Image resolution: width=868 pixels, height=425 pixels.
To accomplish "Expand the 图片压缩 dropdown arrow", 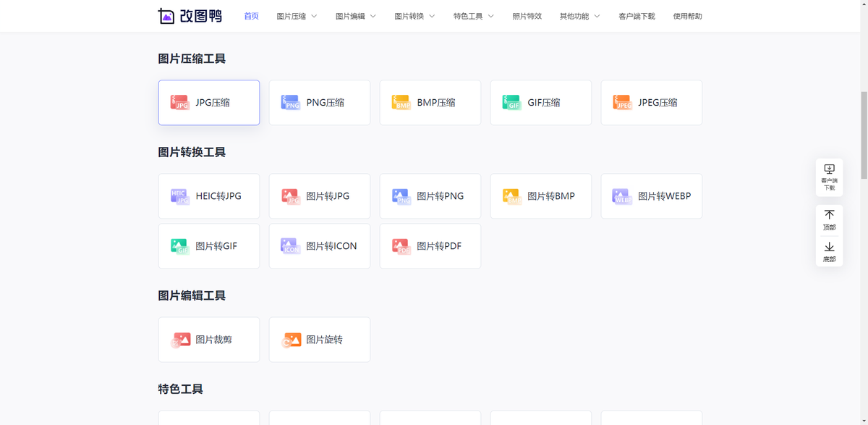I will [314, 16].
